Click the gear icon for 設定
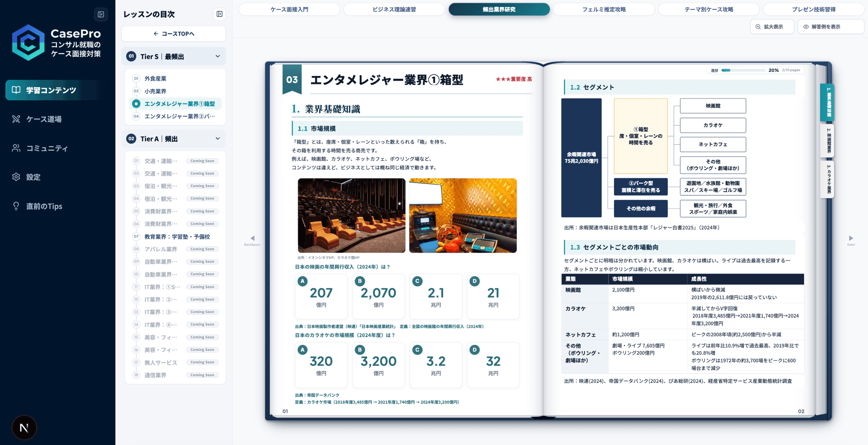The height and width of the screenshot is (445, 868). (x=16, y=177)
